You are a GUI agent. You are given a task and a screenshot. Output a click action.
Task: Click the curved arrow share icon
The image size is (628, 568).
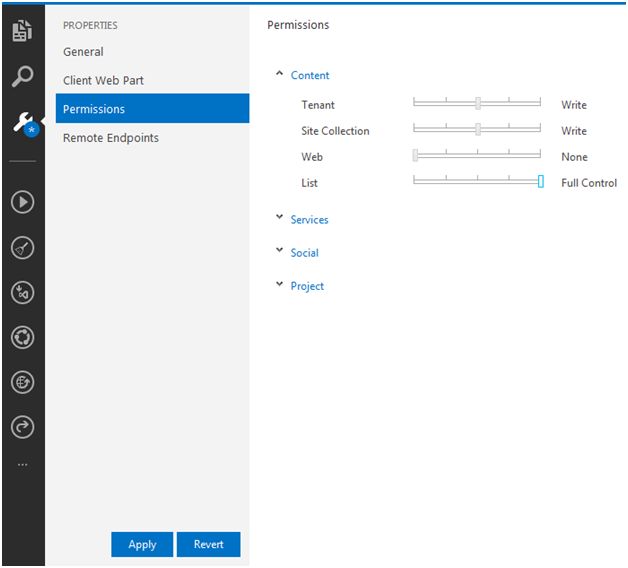22,427
